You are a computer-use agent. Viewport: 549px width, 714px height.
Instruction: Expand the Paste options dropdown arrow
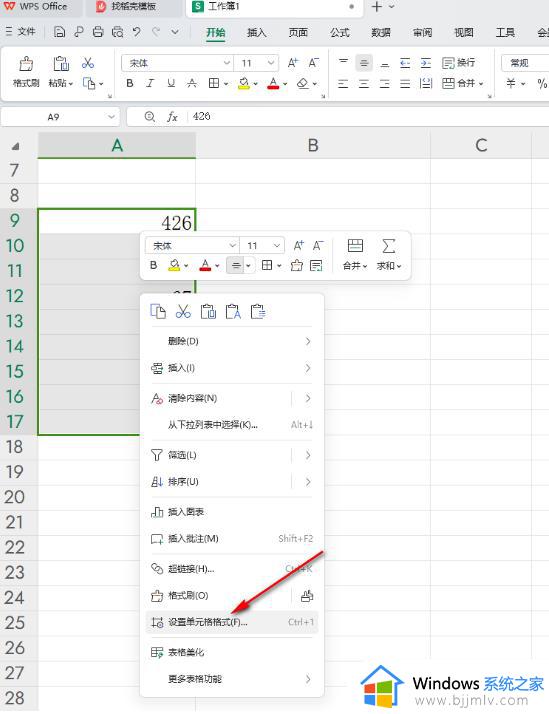71,84
